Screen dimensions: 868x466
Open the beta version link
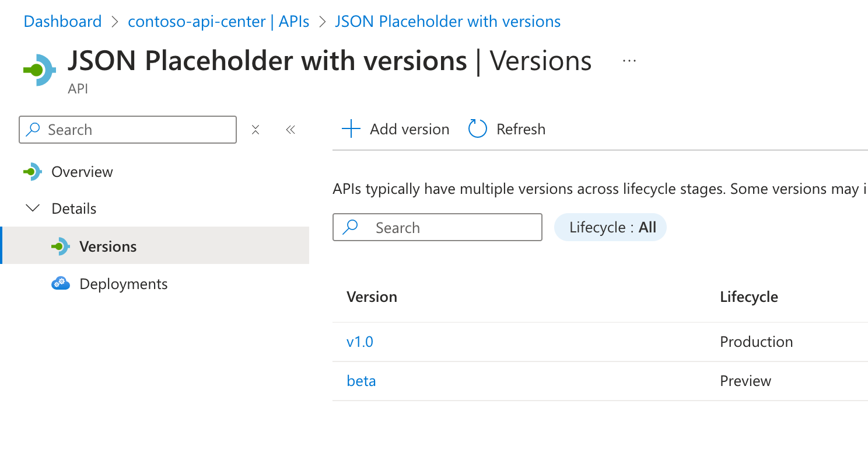(361, 381)
